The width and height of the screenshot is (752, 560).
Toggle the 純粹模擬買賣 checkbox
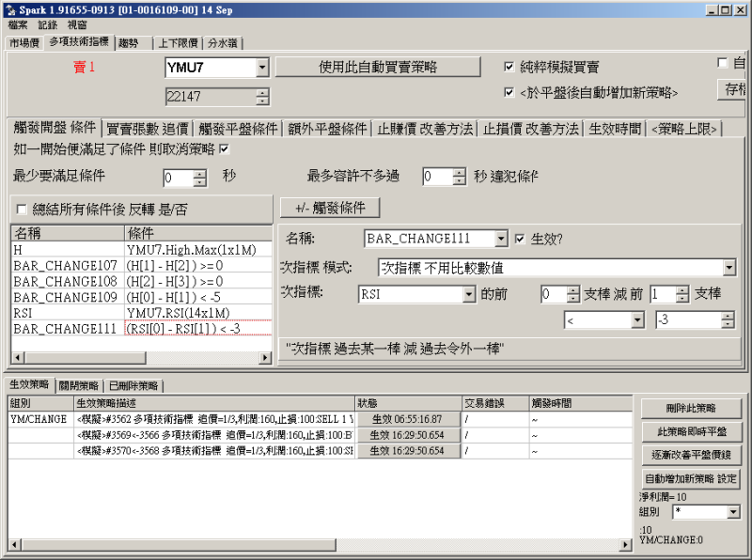pyautogui.click(x=509, y=68)
